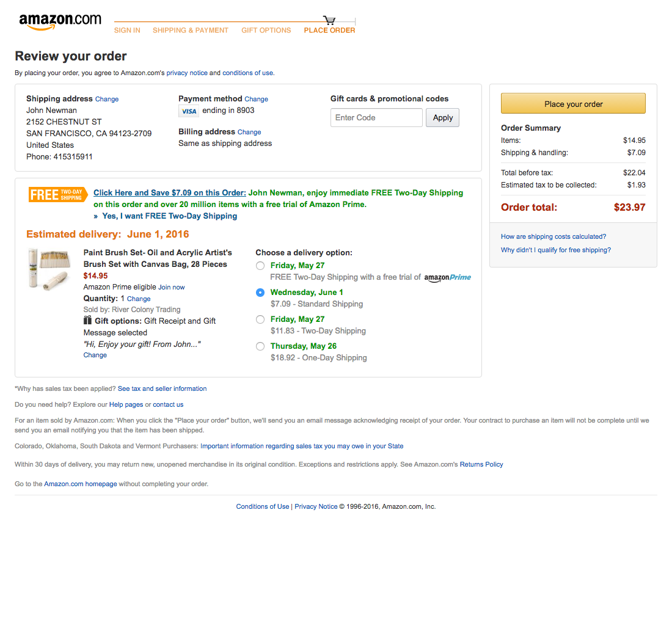Go to the SHIPPING & PAYMENT step

tap(190, 30)
